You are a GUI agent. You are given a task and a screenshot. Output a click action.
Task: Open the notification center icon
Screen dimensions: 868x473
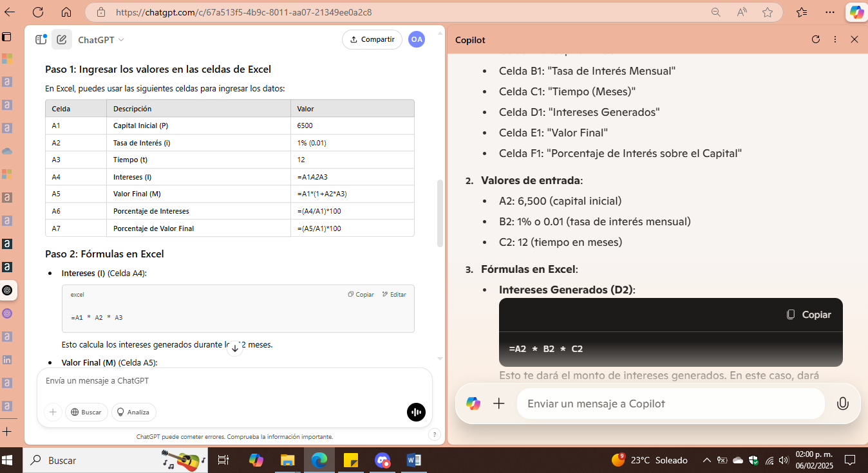coord(849,460)
